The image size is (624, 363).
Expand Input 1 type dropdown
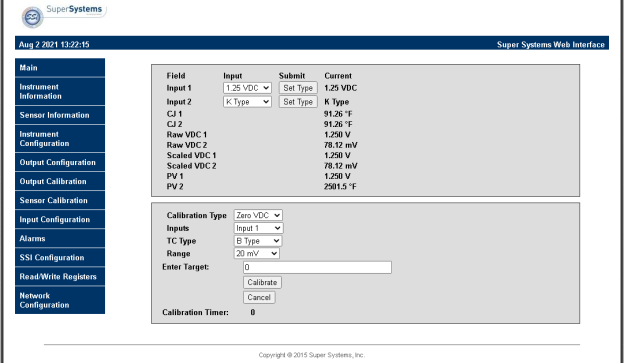click(247, 88)
